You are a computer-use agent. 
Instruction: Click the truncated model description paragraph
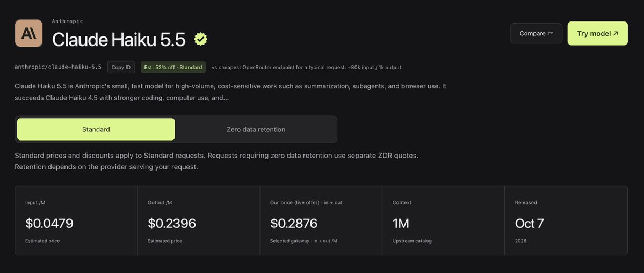(x=230, y=92)
